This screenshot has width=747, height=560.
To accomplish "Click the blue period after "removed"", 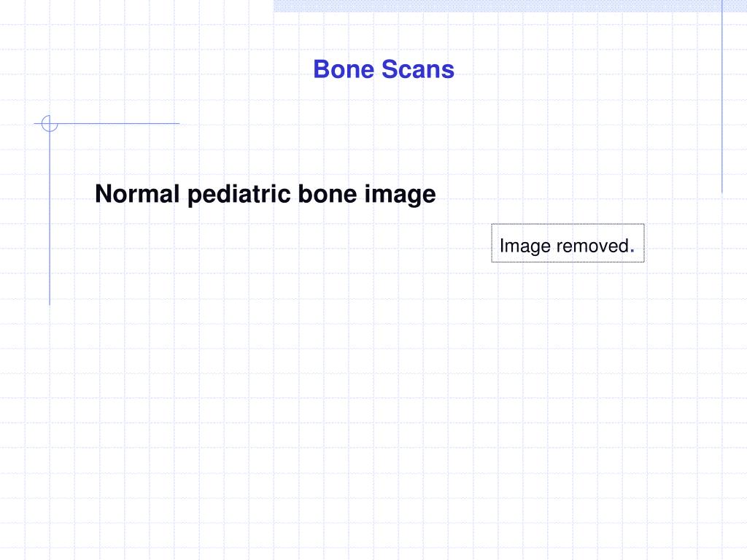I will tap(632, 252).
